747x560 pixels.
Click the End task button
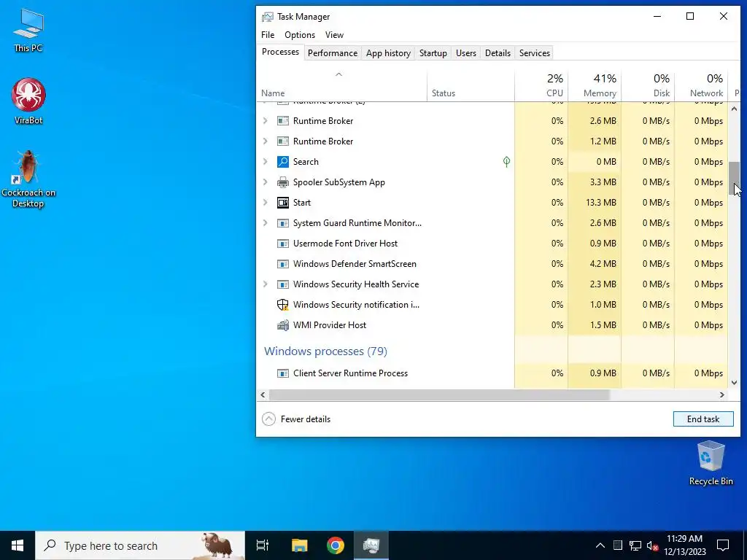click(x=703, y=419)
